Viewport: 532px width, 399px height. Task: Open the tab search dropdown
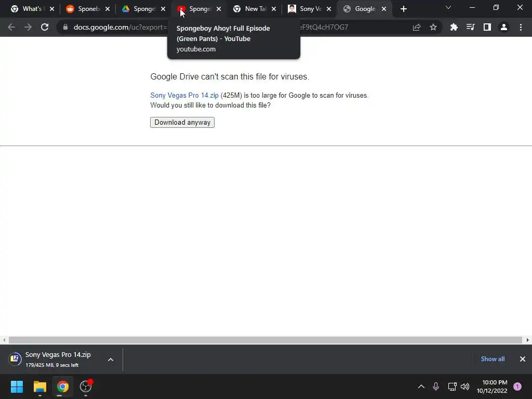coord(448,7)
